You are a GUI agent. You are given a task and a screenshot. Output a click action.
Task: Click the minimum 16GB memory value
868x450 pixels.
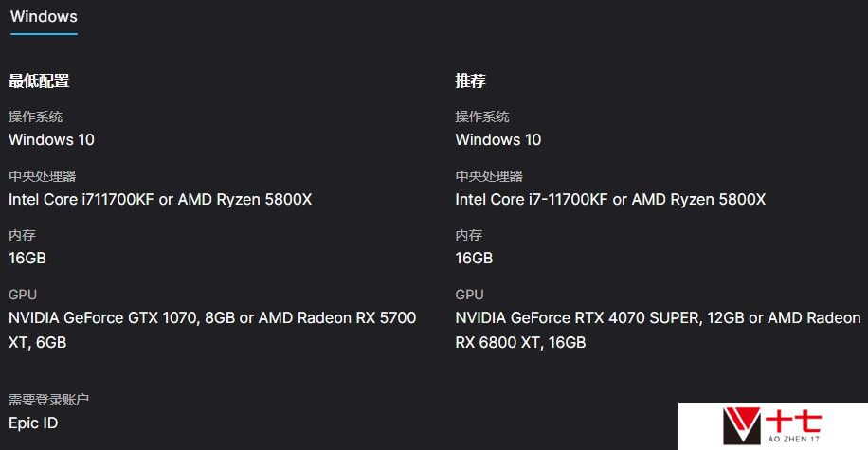click(27, 258)
